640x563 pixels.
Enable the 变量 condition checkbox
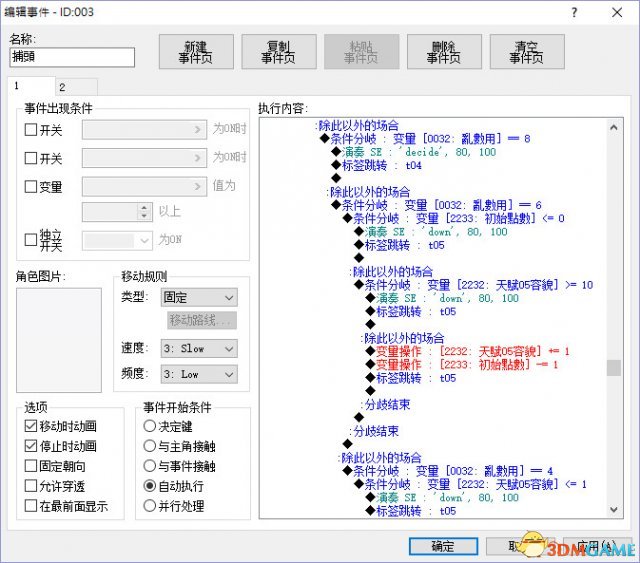coord(31,186)
